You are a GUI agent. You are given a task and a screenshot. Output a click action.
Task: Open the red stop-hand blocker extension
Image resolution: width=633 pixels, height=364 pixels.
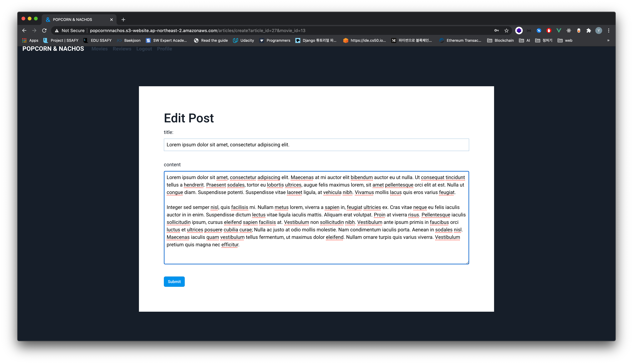[x=549, y=31]
